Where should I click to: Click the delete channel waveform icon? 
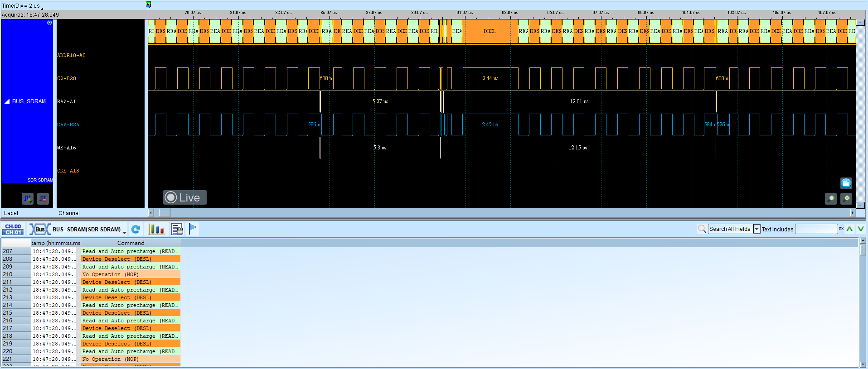(x=43, y=198)
